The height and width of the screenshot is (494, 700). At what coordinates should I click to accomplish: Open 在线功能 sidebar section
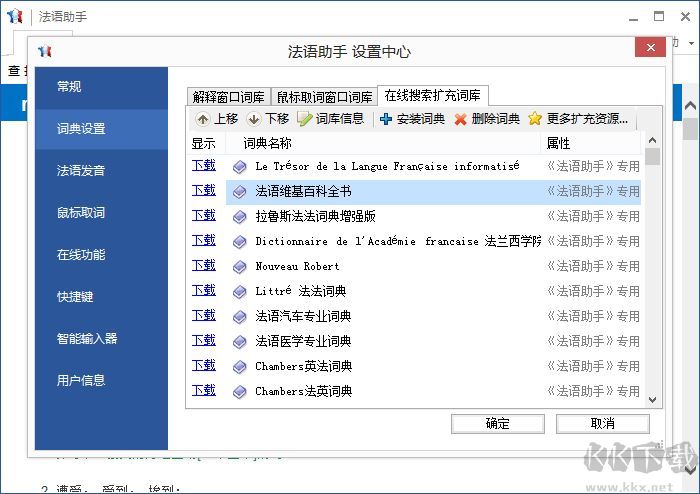click(x=101, y=254)
